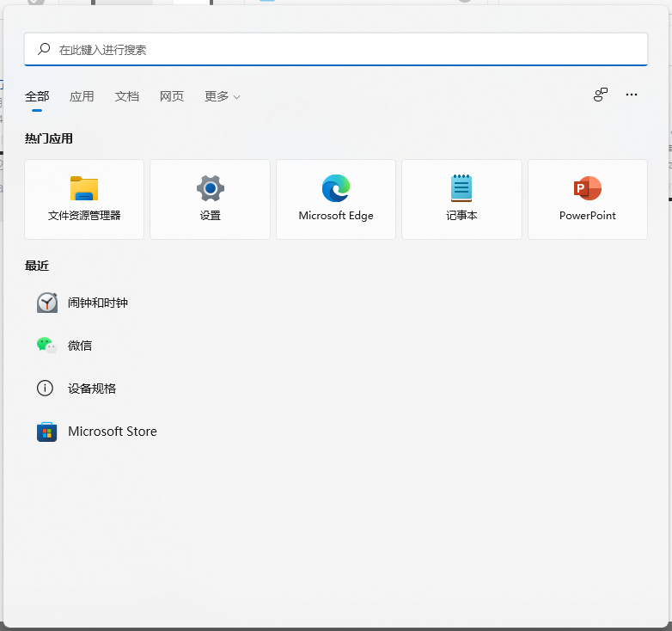Click the Microsoft Store text label
Image resolution: width=672 pixels, height=631 pixels.
(113, 432)
